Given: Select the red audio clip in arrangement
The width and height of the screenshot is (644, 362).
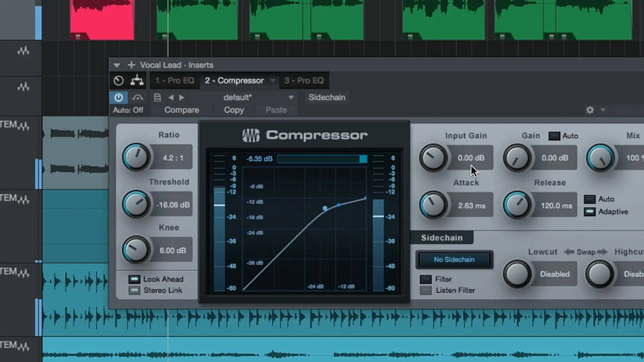Looking at the screenshot, I should pos(102,19).
